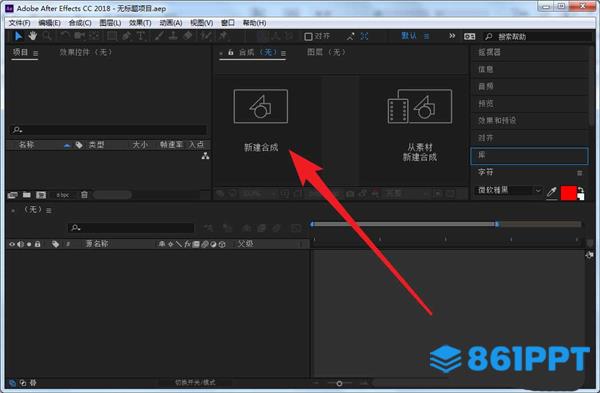Create a new folder in project panel

coord(26,195)
